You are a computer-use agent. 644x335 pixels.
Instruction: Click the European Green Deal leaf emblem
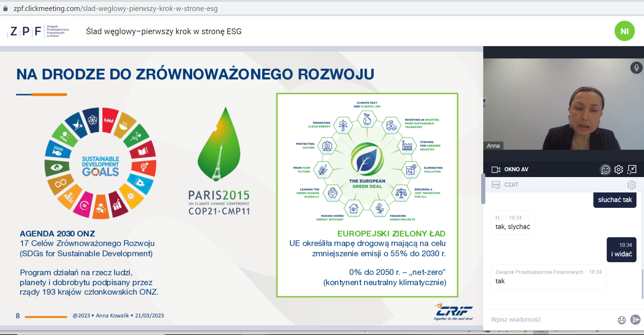point(367,159)
